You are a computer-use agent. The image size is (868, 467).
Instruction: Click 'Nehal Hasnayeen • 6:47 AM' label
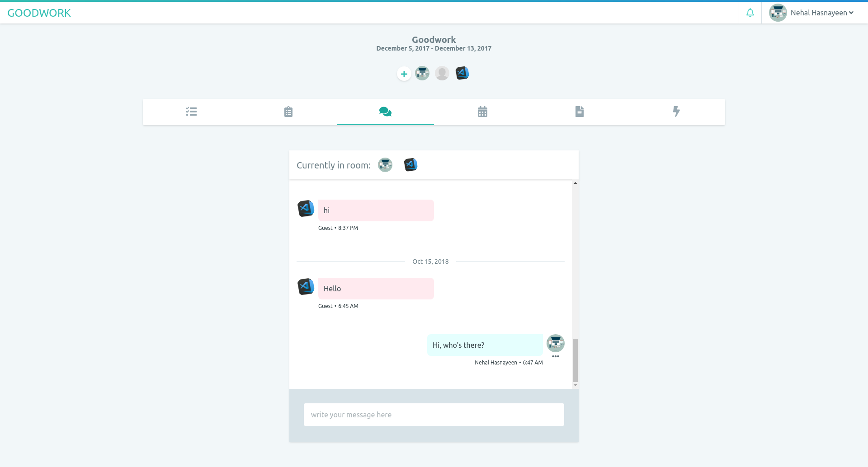pos(509,363)
